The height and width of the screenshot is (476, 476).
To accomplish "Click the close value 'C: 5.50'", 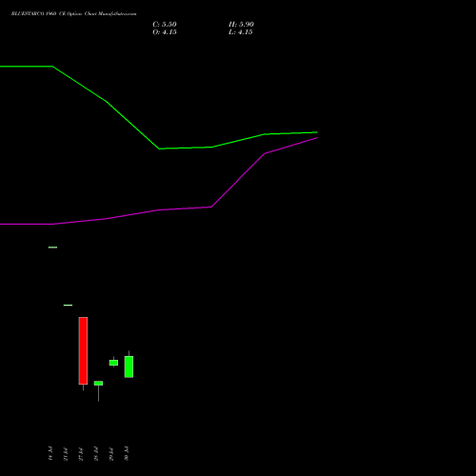I will (x=165, y=25).
